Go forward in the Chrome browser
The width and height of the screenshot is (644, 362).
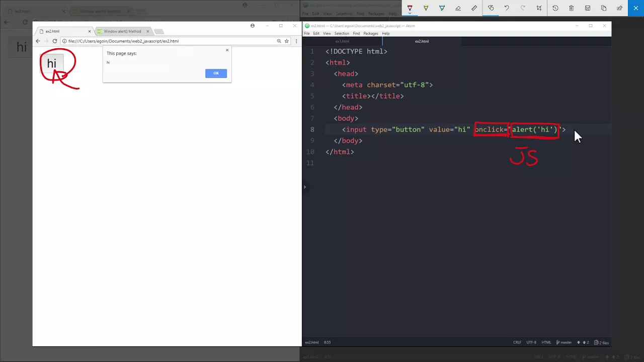tap(46, 41)
